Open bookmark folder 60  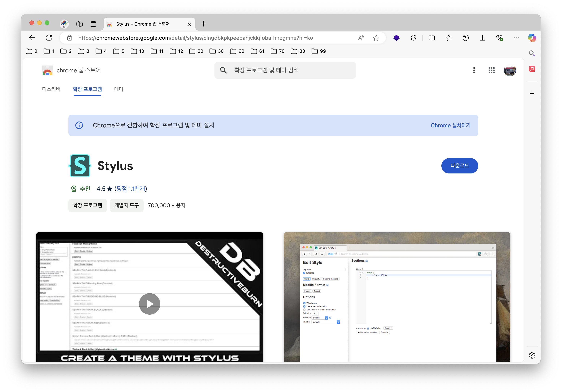pyautogui.click(x=237, y=51)
